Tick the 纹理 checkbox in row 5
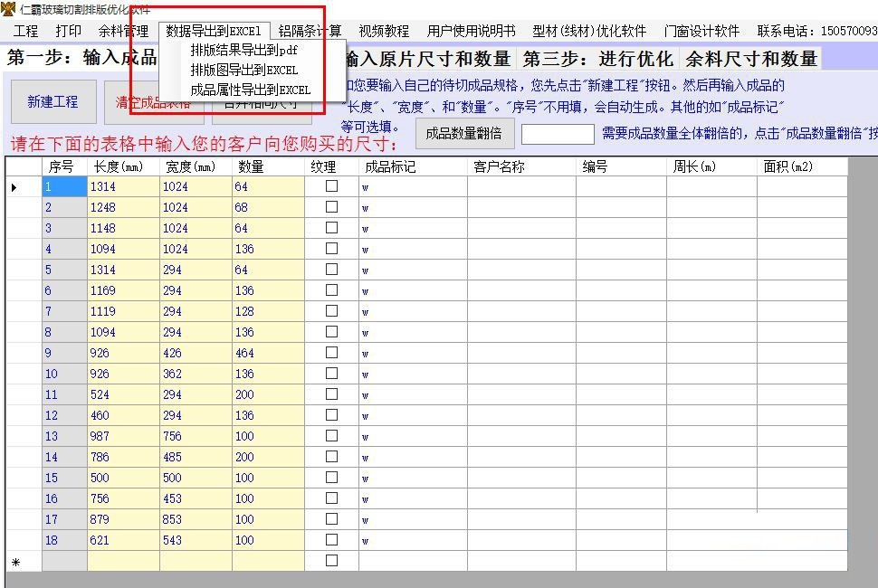The height and width of the screenshot is (588, 878). pyautogui.click(x=331, y=269)
